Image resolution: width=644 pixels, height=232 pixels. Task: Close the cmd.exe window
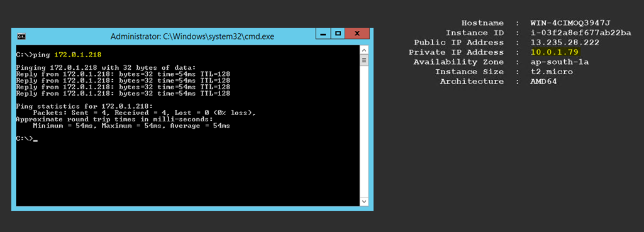click(x=357, y=34)
